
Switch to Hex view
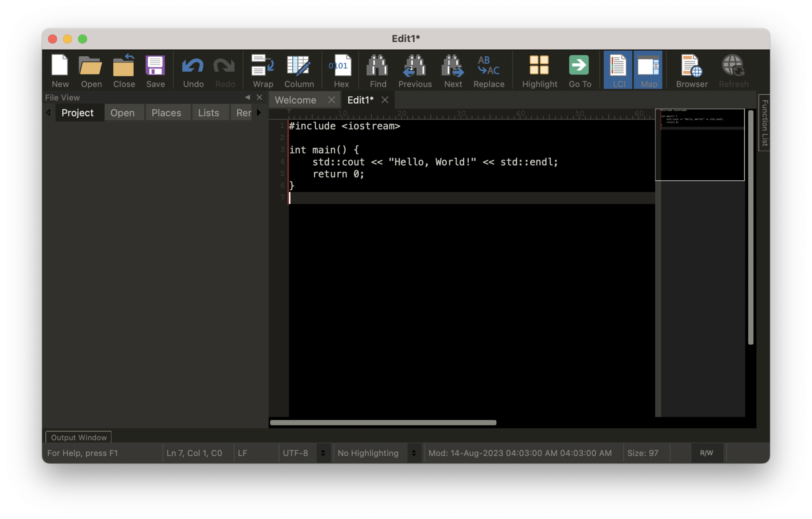click(340, 70)
